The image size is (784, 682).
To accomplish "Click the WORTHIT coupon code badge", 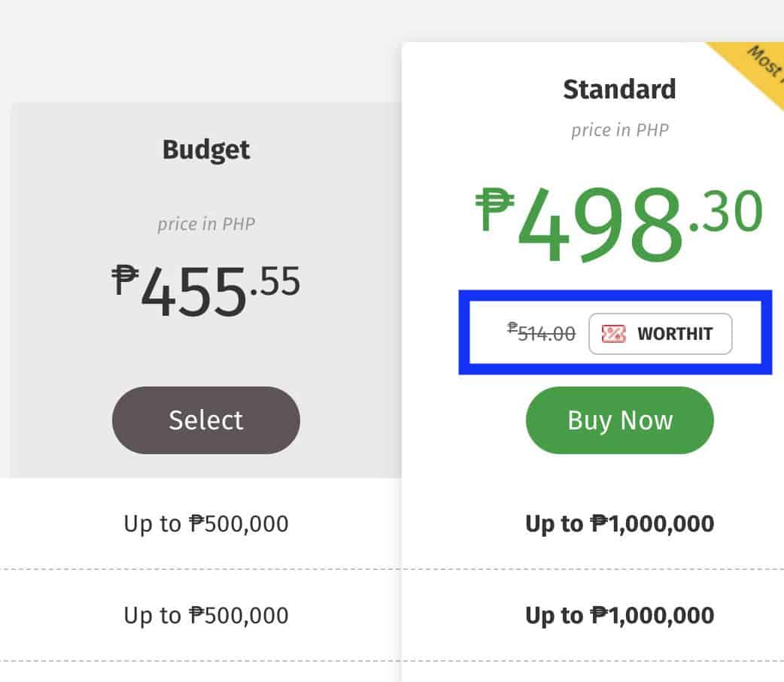I will (660, 334).
